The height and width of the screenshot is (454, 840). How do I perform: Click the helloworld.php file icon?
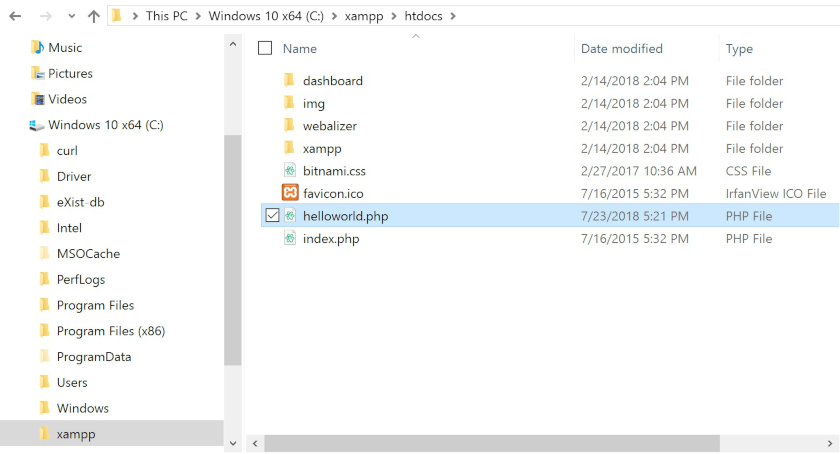click(x=290, y=216)
